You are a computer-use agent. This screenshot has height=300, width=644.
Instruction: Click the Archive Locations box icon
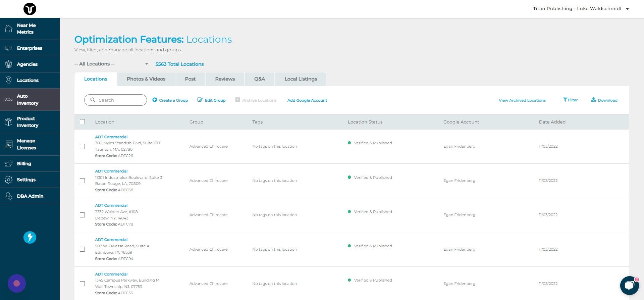click(237, 100)
